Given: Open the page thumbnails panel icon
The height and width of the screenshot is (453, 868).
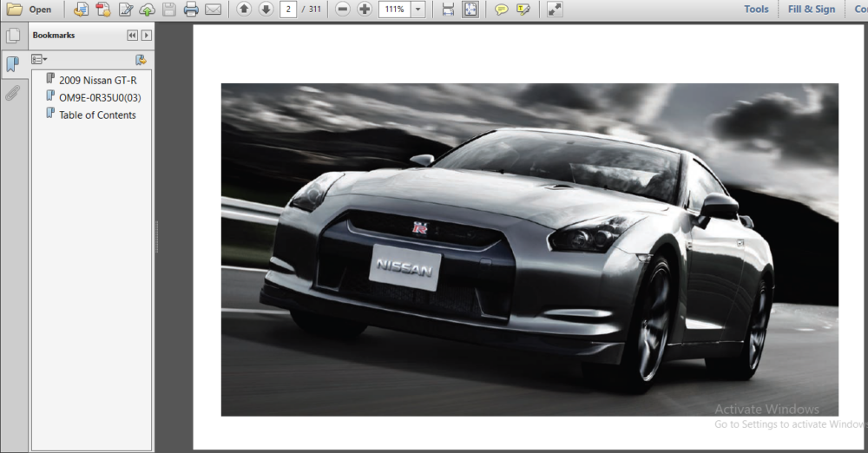Looking at the screenshot, I should pyautogui.click(x=13, y=36).
